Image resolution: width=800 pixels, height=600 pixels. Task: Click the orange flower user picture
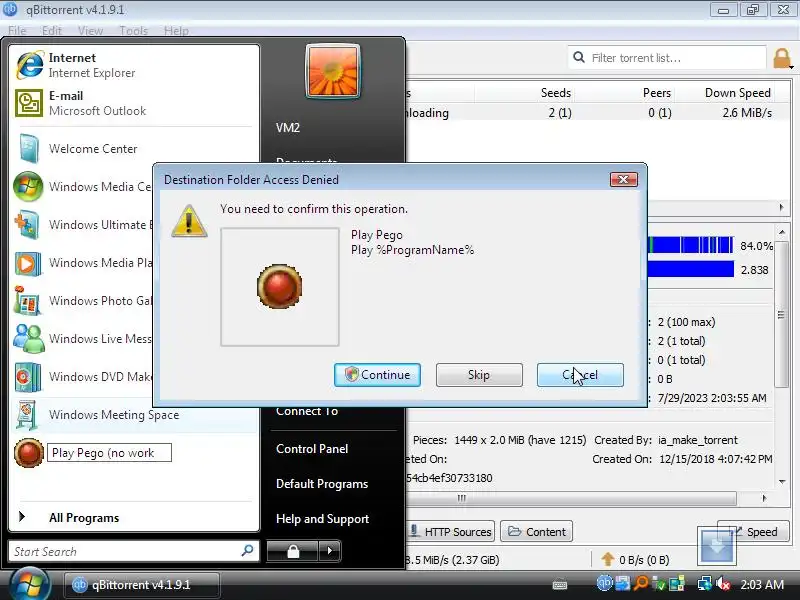pyautogui.click(x=333, y=71)
